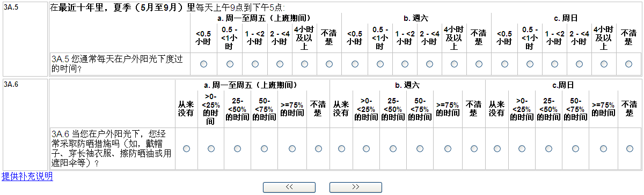Select weekday 4小时及以上 for 3A.5
644x195 pixels.
pos(304,64)
